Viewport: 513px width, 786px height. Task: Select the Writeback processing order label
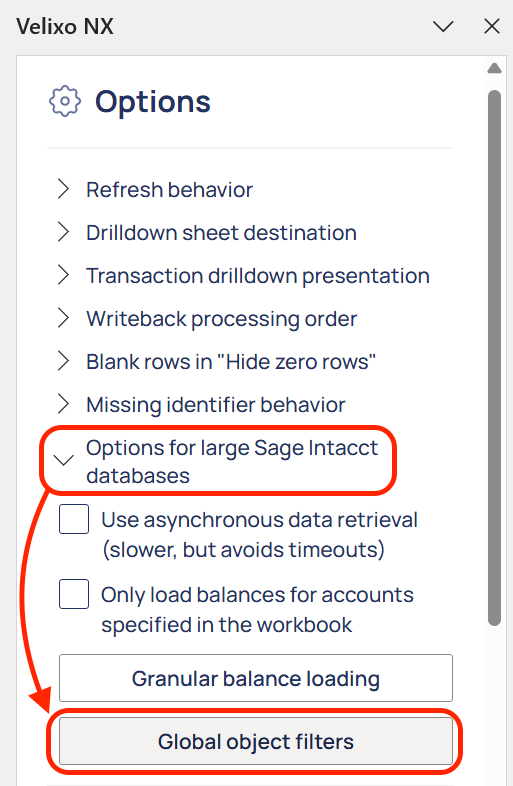222,319
